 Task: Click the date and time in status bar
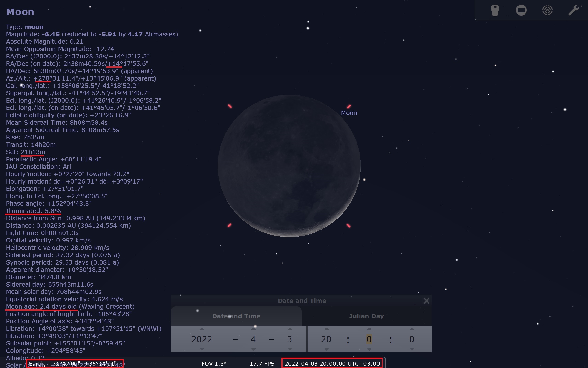tap(332, 364)
